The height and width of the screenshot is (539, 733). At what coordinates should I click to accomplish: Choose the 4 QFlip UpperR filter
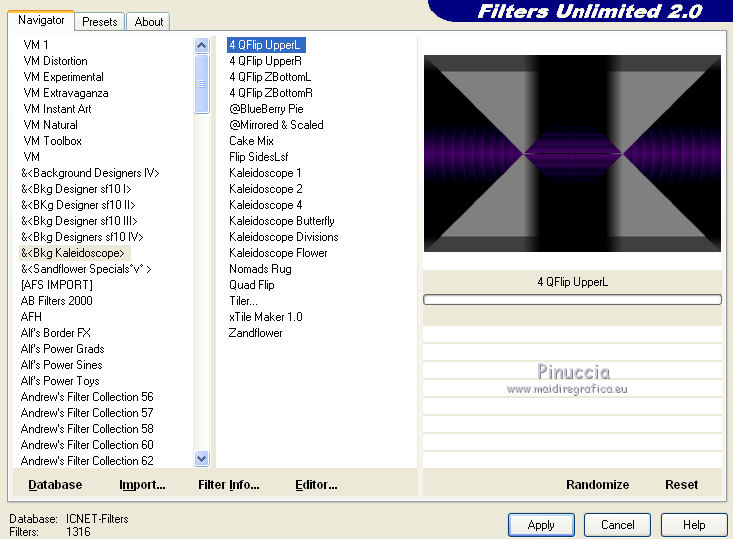pyautogui.click(x=266, y=61)
